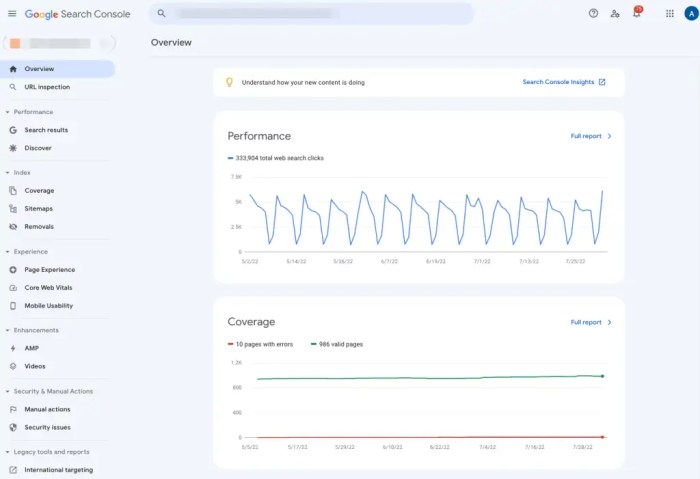Click the blue total web search clicks legend
This screenshot has height=479, width=700.
275,158
